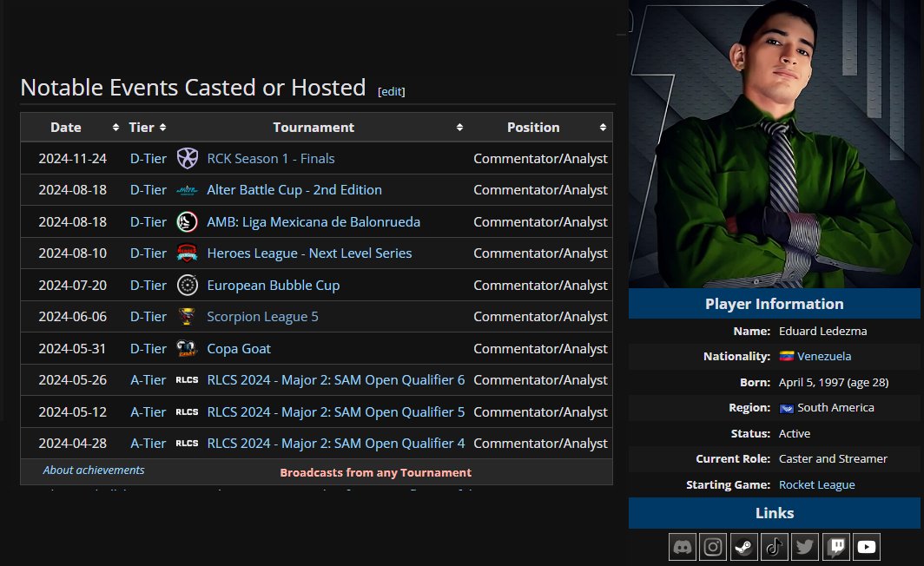
Task: Click the Links section header
Action: click(775, 513)
